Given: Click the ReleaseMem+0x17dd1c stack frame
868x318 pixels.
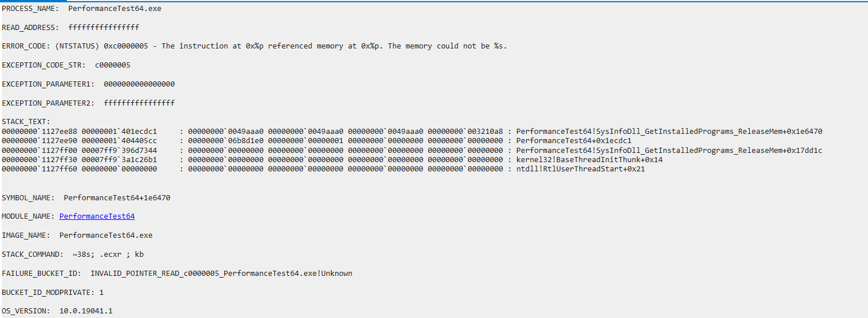Looking at the screenshot, I should point(669,151).
